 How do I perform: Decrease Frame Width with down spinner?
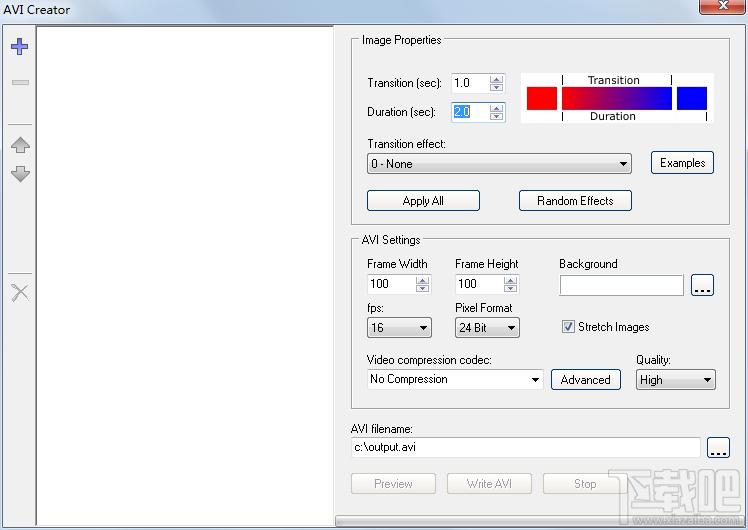tap(422, 288)
